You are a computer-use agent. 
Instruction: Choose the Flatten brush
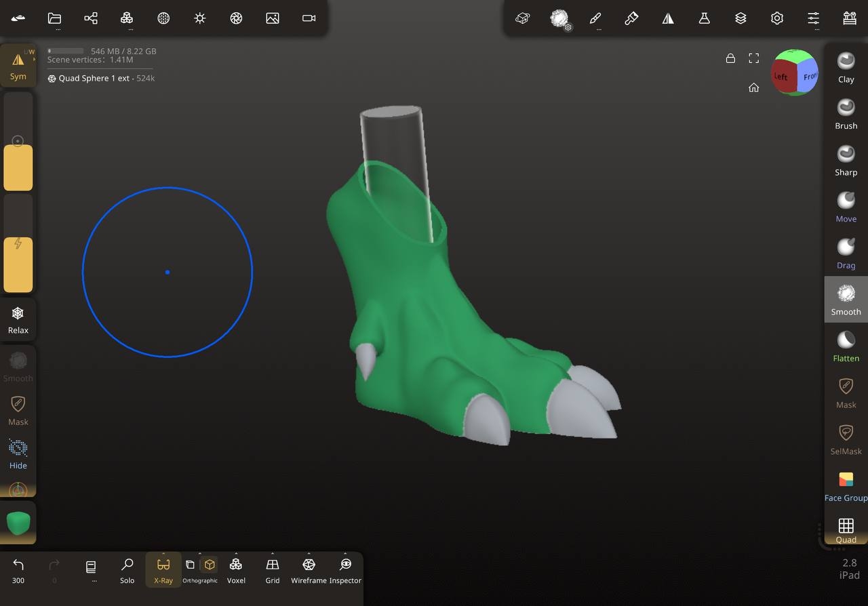846,346
